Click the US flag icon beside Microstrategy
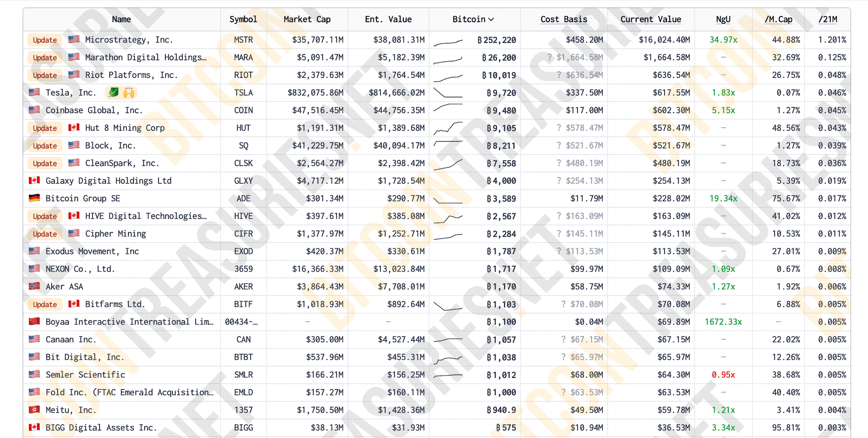The width and height of the screenshot is (868, 438). tap(74, 39)
